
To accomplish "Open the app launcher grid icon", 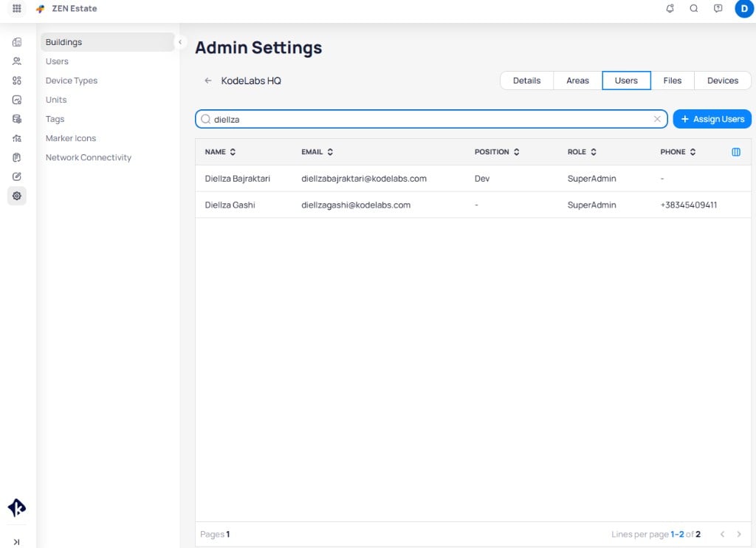I will [x=17, y=8].
